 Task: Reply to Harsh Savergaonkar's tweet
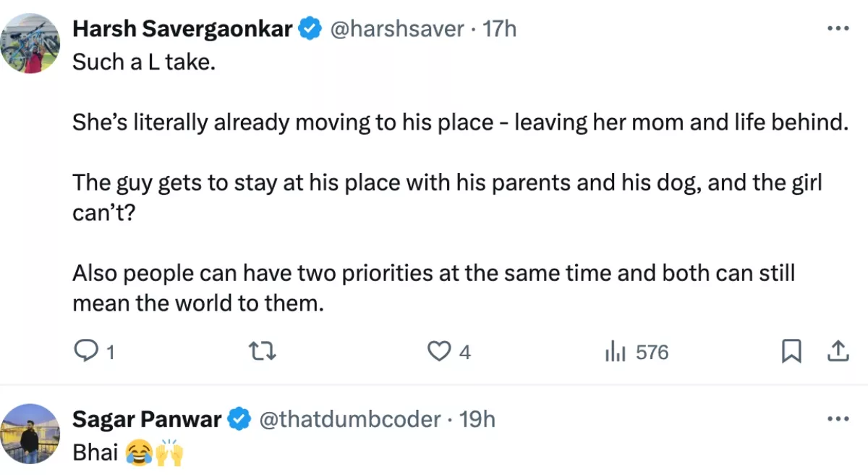[87, 352]
